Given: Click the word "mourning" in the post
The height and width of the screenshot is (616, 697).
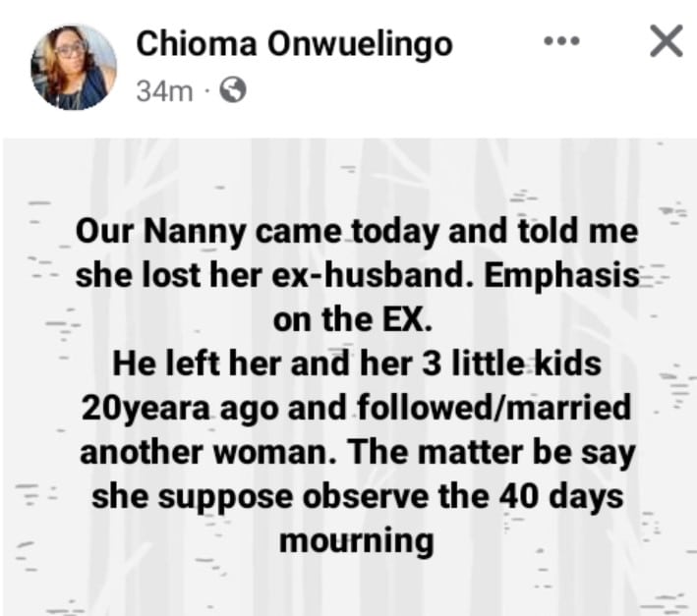Looking at the screenshot, I should [357, 540].
